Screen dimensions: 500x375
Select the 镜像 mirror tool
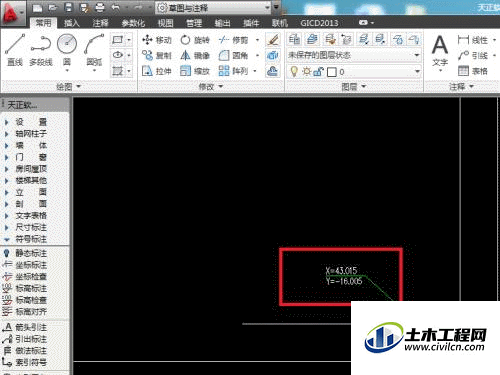click(195, 55)
